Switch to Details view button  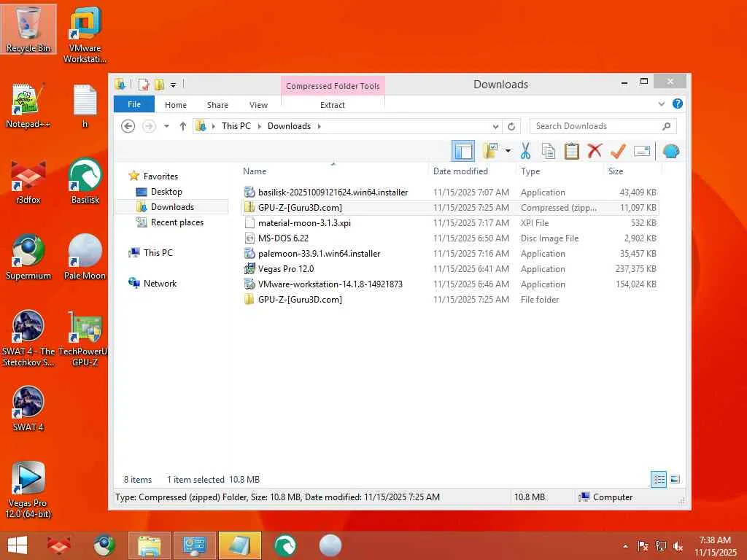tap(659, 479)
